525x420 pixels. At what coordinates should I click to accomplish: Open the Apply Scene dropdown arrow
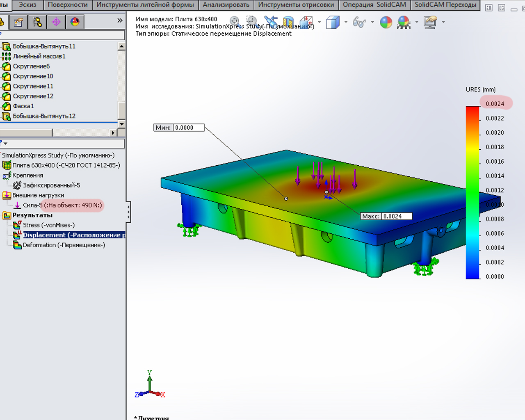[x=417, y=22]
